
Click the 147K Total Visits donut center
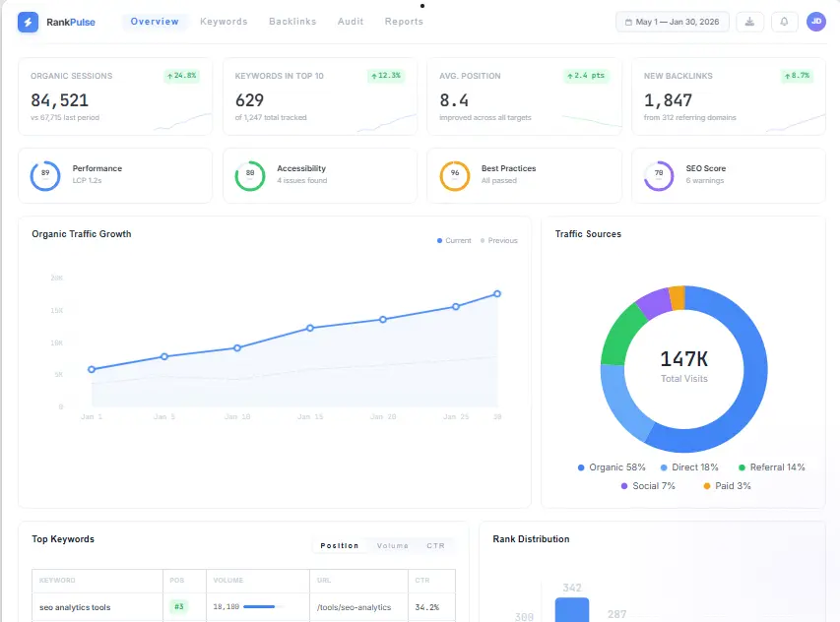click(683, 366)
